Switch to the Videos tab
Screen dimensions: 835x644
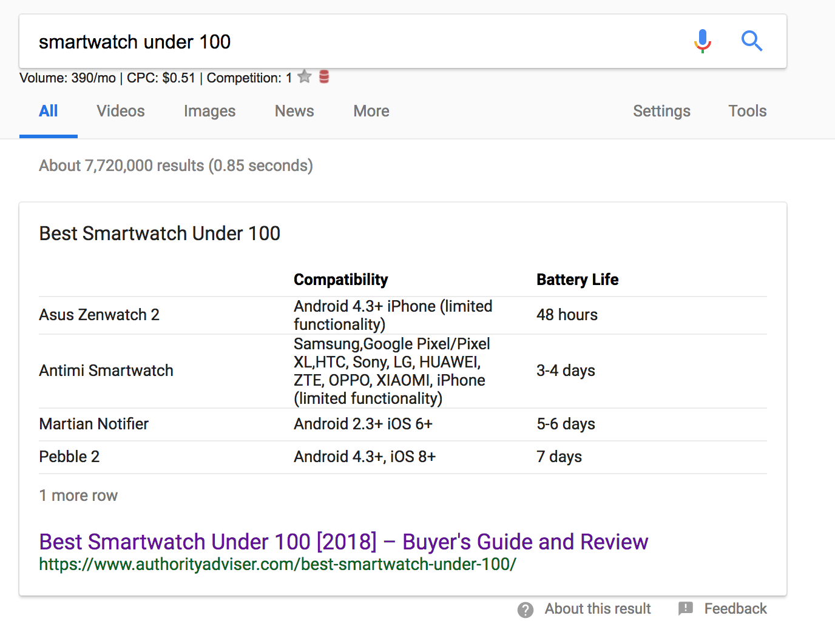pyautogui.click(x=120, y=111)
